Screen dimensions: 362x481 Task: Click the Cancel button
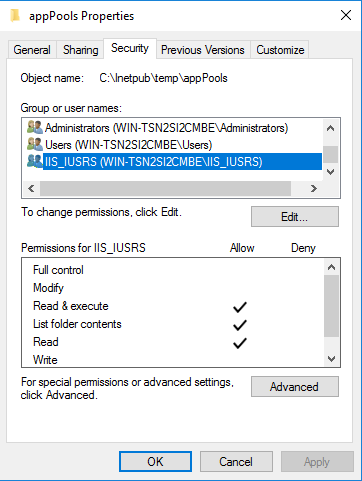pos(236,462)
